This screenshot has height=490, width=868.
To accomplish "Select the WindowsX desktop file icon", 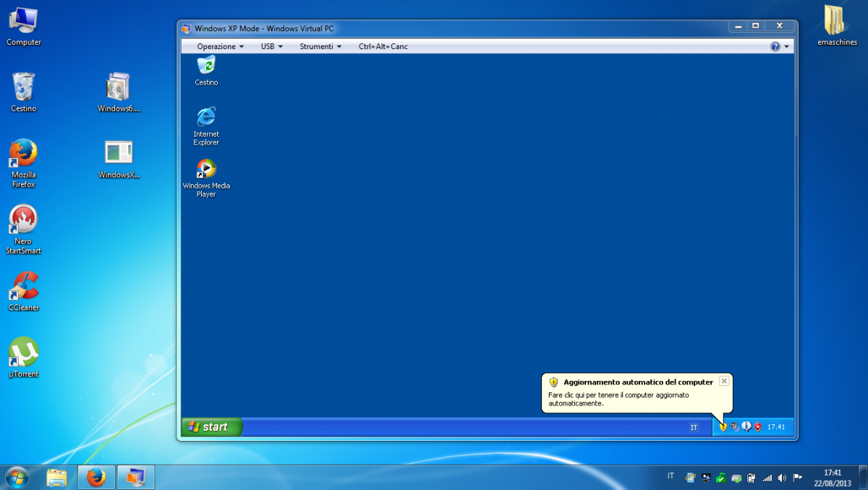I will point(119,159).
